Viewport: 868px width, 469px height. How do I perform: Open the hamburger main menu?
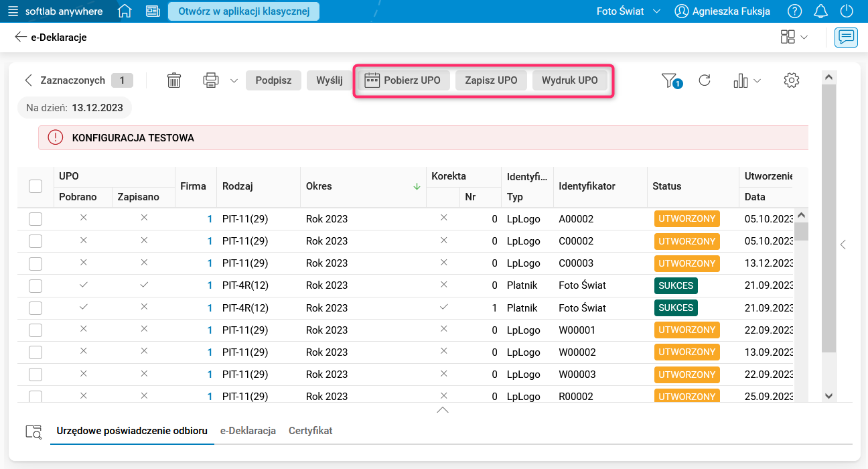(13, 11)
